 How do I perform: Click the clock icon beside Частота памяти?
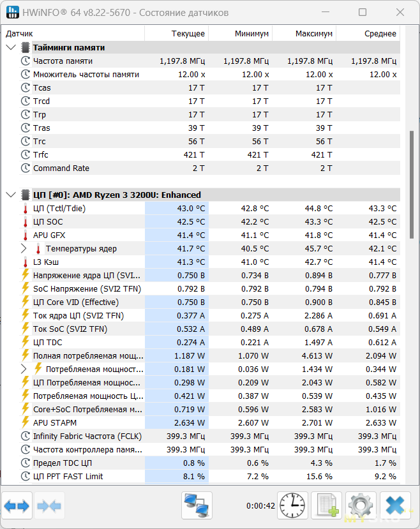(26, 61)
